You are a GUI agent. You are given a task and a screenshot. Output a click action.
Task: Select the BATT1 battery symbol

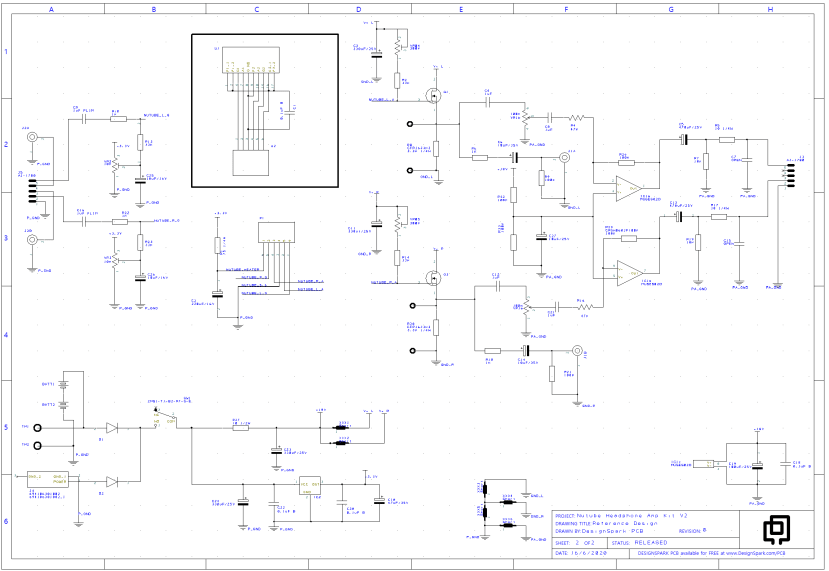63,385
